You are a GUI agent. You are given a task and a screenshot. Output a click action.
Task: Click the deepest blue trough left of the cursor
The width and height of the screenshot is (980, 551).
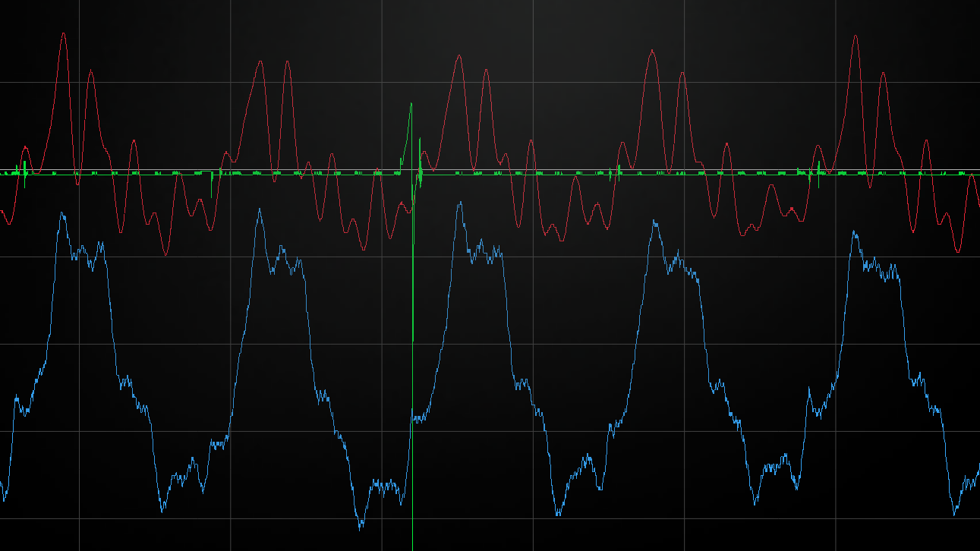pyautogui.click(x=361, y=527)
